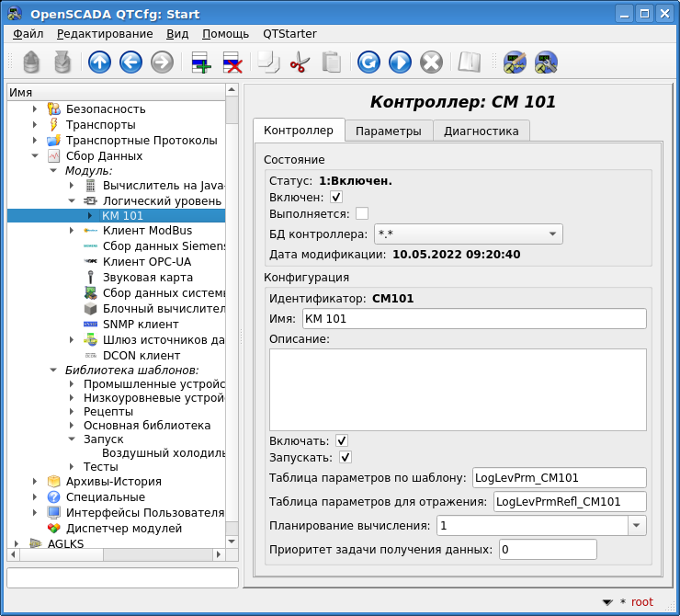Viewport: 680px width, 616px height.
Task: Switch to the Диагностика tab
Action: coord(481,131)
